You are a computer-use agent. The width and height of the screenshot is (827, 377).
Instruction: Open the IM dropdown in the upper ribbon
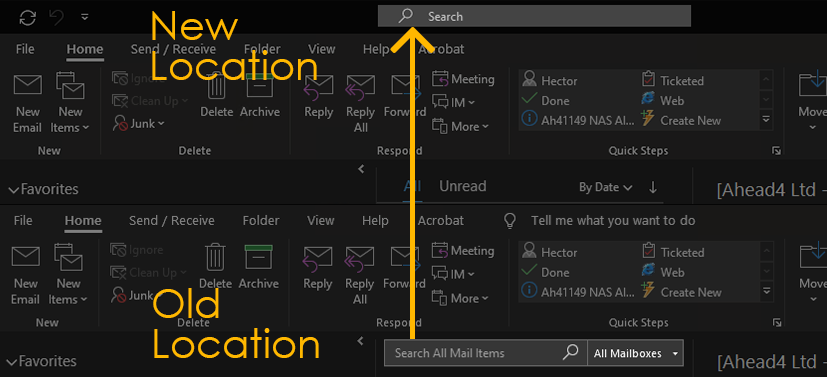pyautogui.click(x=453, y=102)
